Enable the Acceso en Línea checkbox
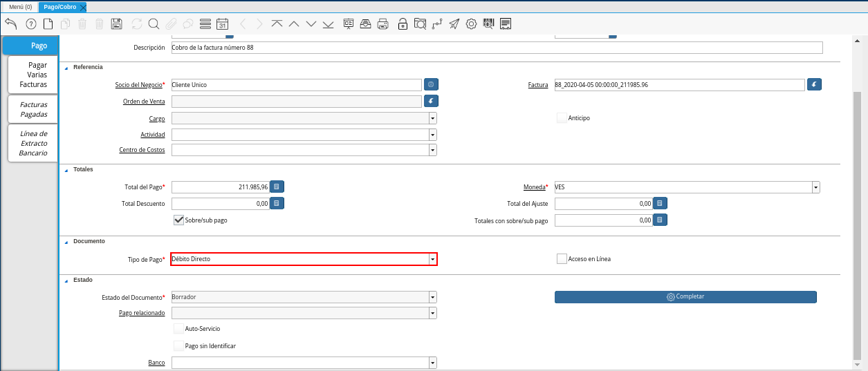Viewport: 868px width, 371px height. [x=562, y=259]
